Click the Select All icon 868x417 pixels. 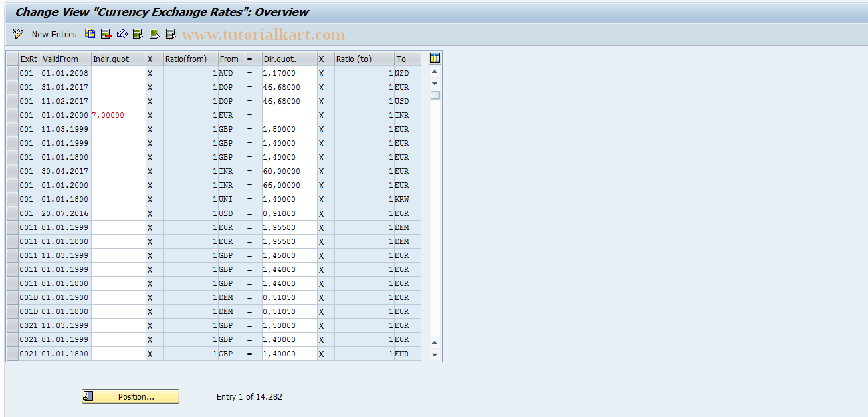(x=138, y=34)
